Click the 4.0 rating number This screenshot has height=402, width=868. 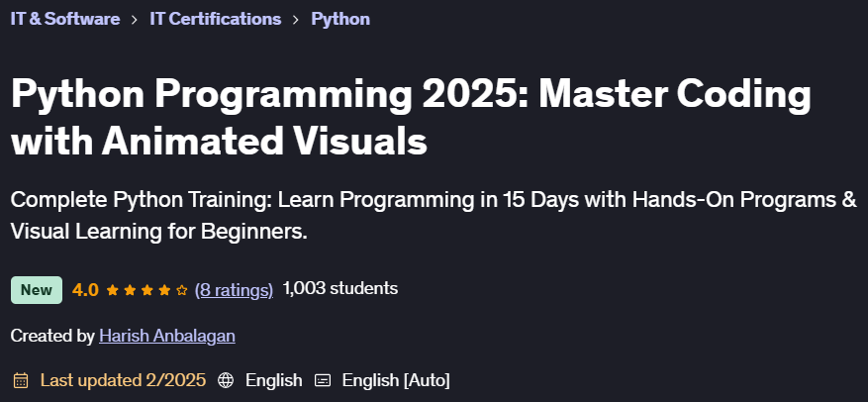tap(85, 289)
